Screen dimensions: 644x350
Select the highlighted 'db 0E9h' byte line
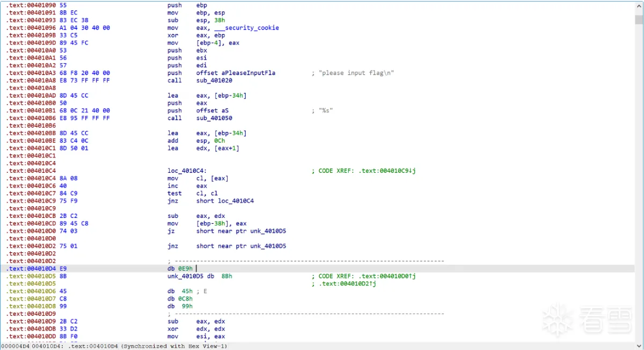pyautogui.click(x=180, y=268)
